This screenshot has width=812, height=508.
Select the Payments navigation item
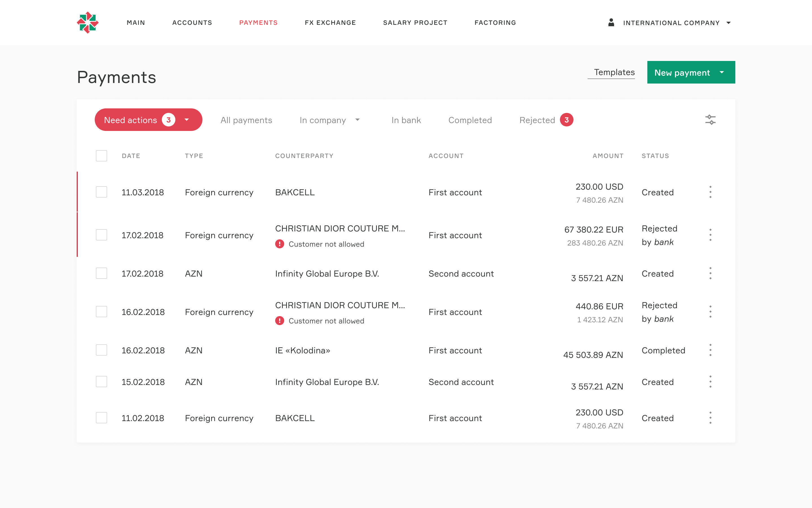tap(258, 23)
